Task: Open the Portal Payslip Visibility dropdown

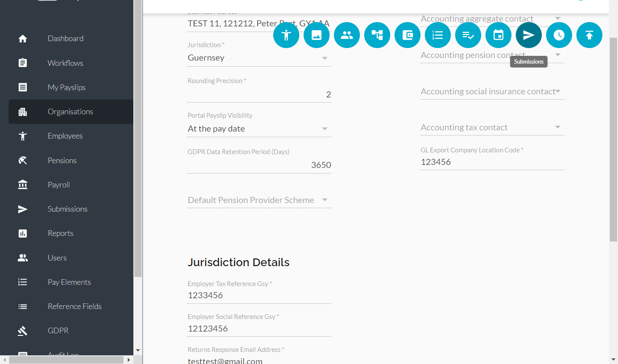Action: point(259,129)
